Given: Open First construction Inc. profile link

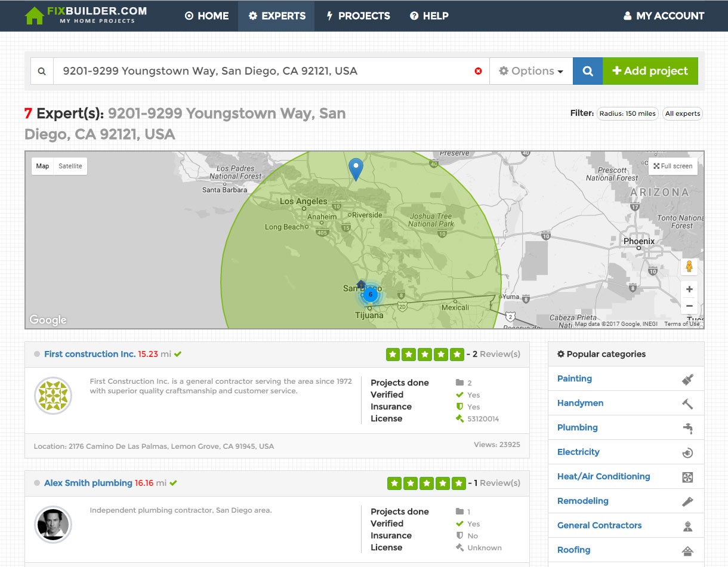Looking at the screenshot, I should click(x=90, y=354).
